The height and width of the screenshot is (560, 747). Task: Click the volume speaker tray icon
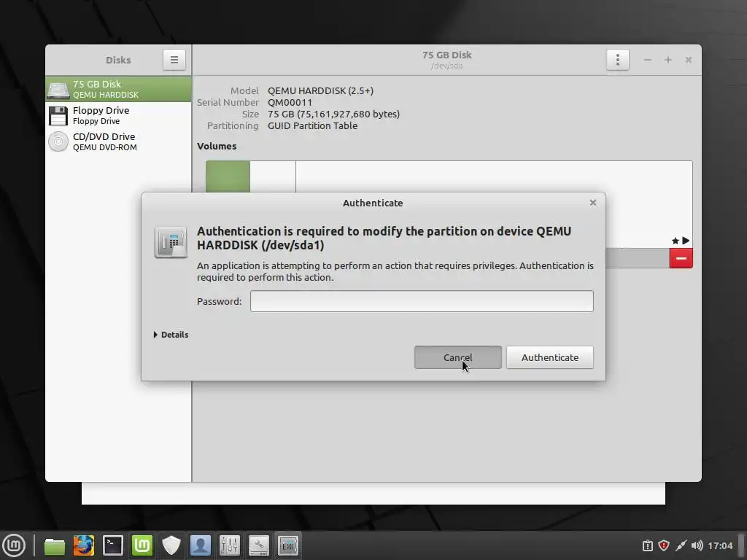click(x=697, y=545)
